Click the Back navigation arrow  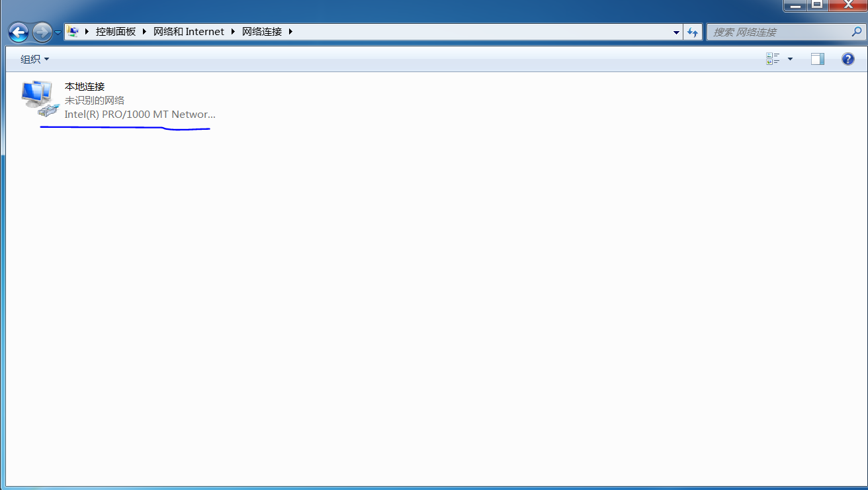coord(19,32)
